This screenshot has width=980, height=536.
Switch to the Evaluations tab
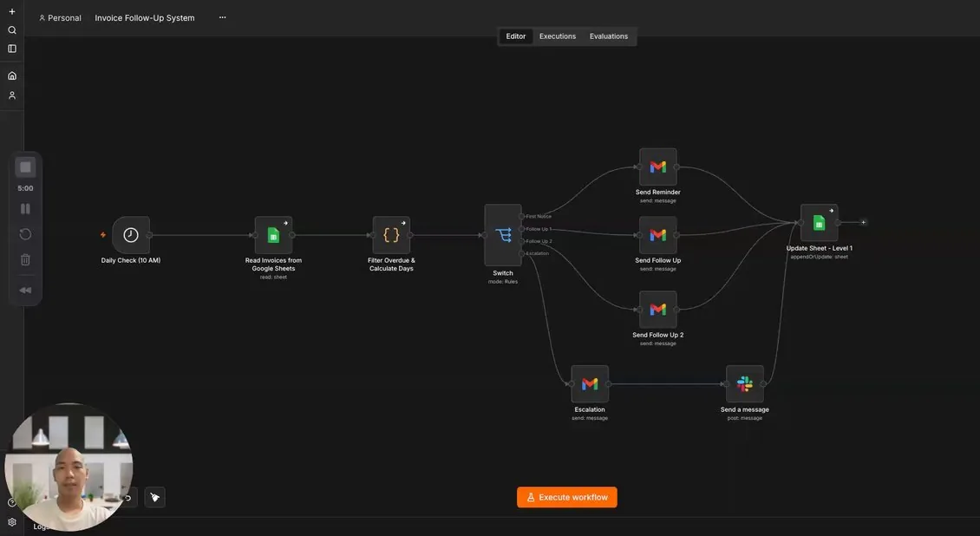pyautogui.click(x=609, y=36)
